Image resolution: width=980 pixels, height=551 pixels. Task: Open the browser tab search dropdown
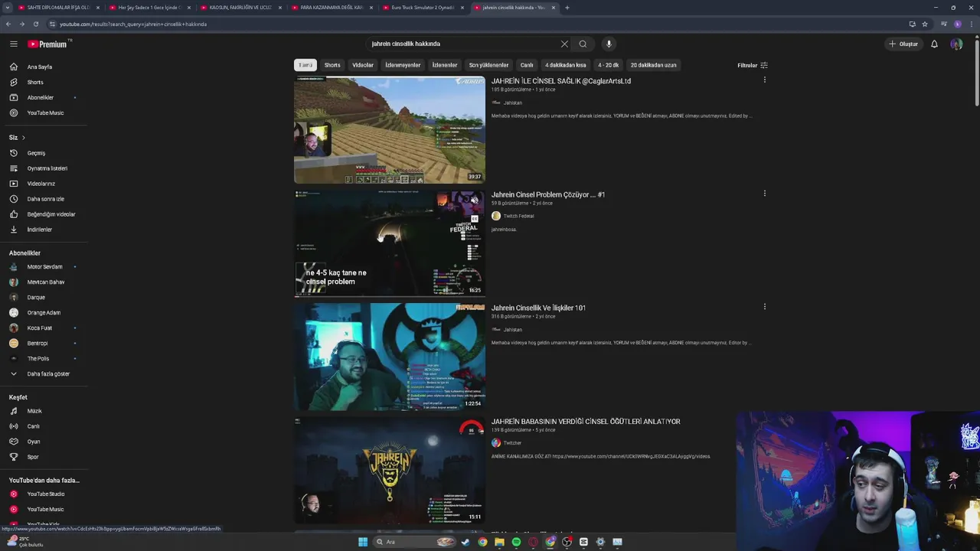[8, 8]
